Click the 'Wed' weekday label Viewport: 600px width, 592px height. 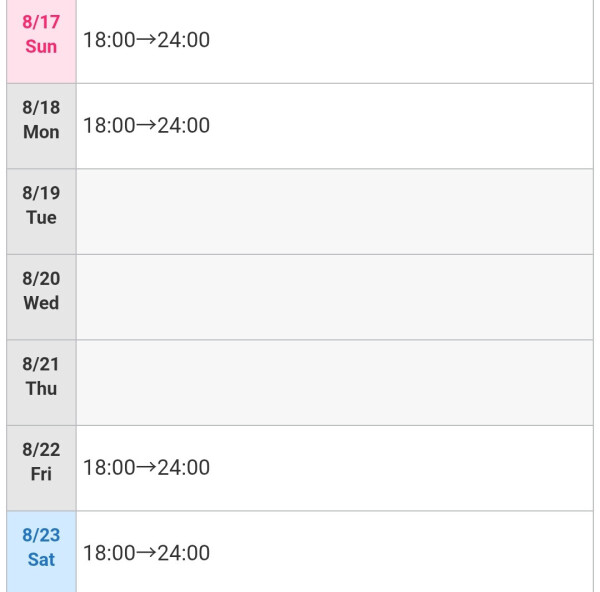(x=41, y=303)
